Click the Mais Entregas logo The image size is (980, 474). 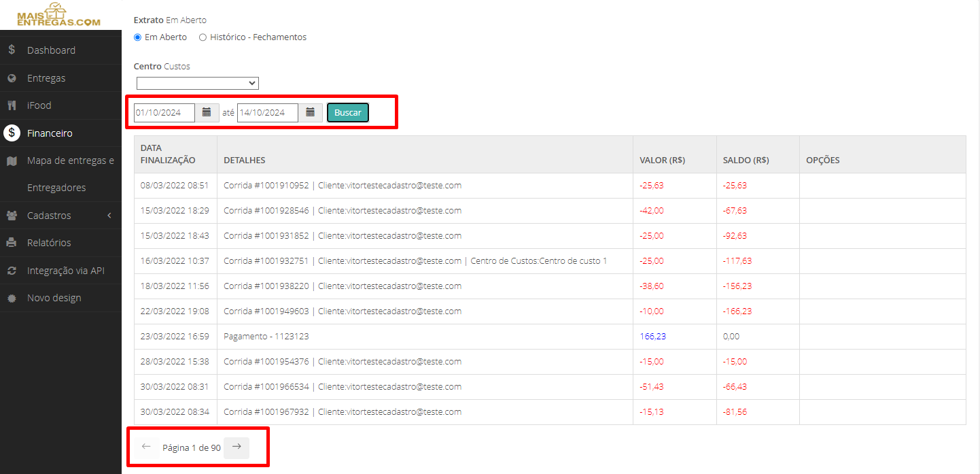pyautogui.click(x=59, y=14)
